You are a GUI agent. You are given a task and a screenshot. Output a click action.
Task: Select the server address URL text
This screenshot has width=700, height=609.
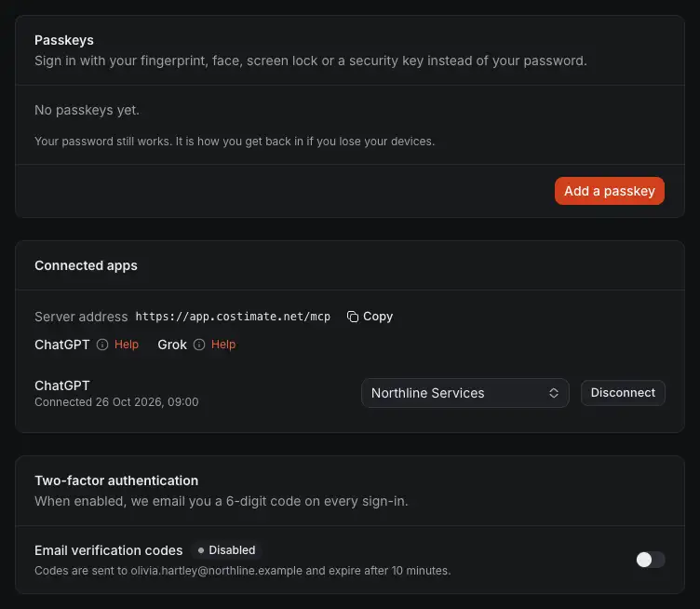pyautogui.click(x=233, y=317)
